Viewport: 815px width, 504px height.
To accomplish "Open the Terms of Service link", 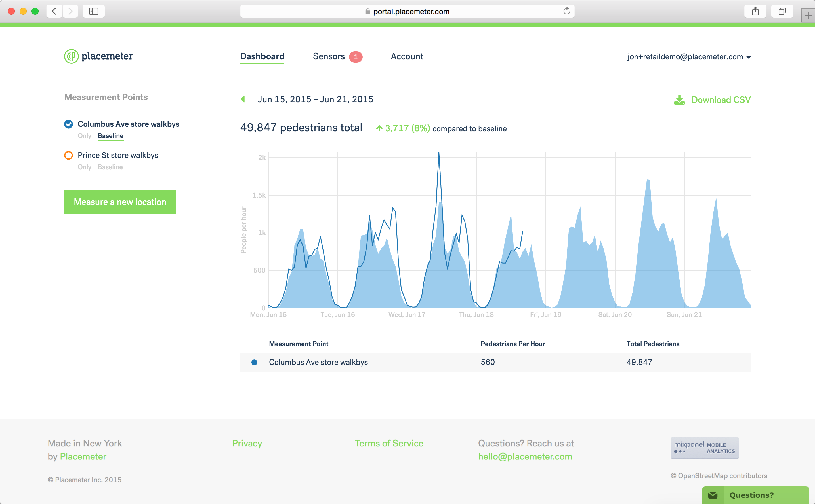I will tap(389, 443).
